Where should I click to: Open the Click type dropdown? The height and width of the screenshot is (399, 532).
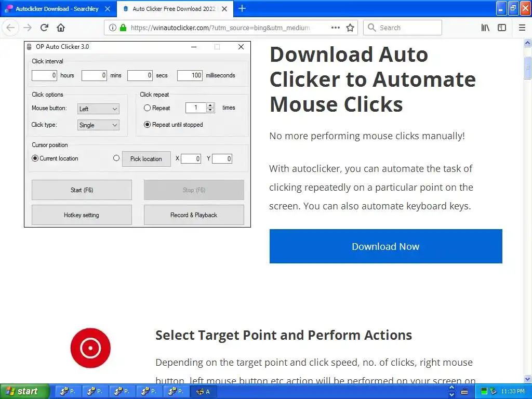coord(98,125)
